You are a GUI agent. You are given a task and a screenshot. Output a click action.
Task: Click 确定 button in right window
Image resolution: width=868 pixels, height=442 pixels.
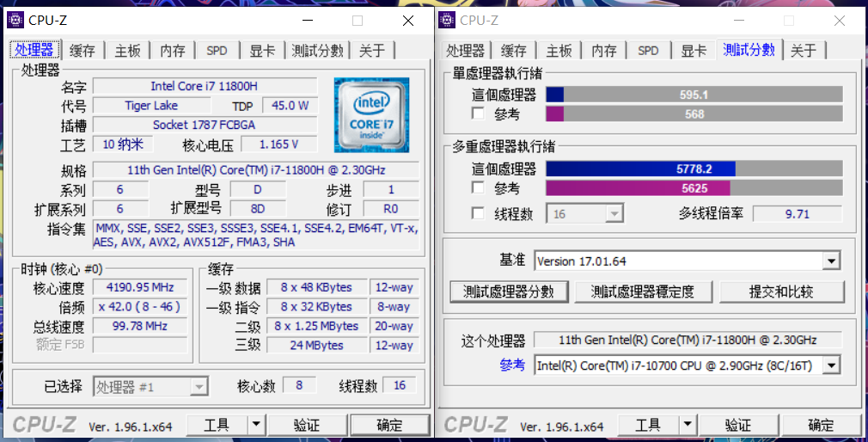pyautogui.click(x=821, y=425)
